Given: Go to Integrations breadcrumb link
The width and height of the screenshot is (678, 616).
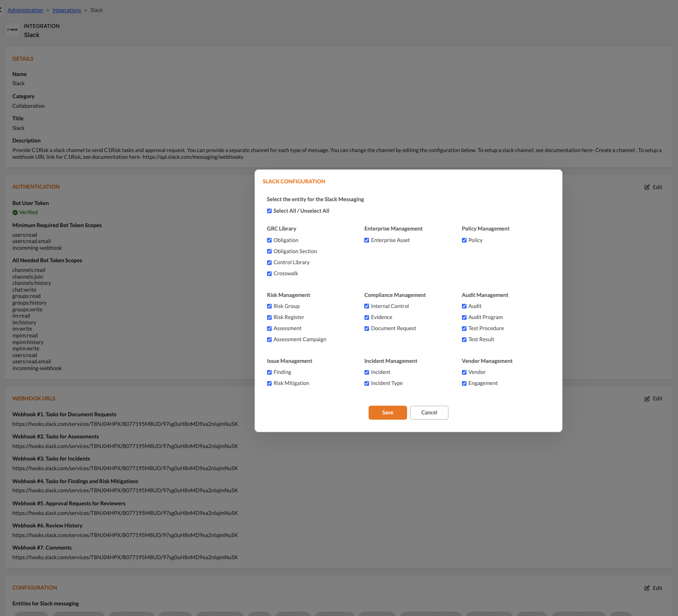Looking at the screenshot, I should coord(67,10).
